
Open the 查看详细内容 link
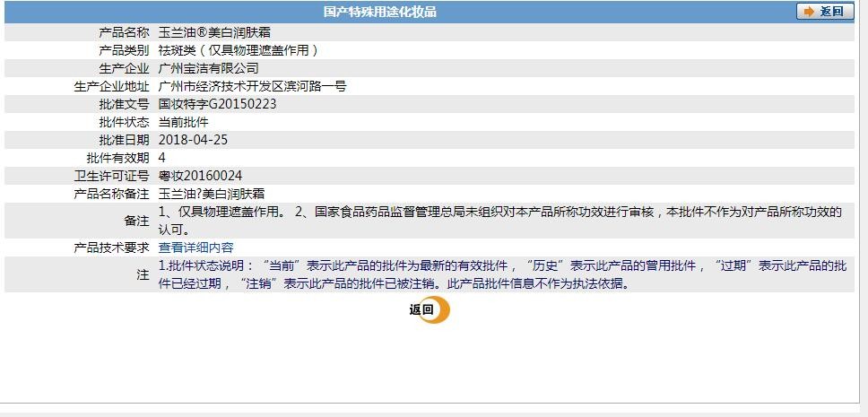coord(196,248)
